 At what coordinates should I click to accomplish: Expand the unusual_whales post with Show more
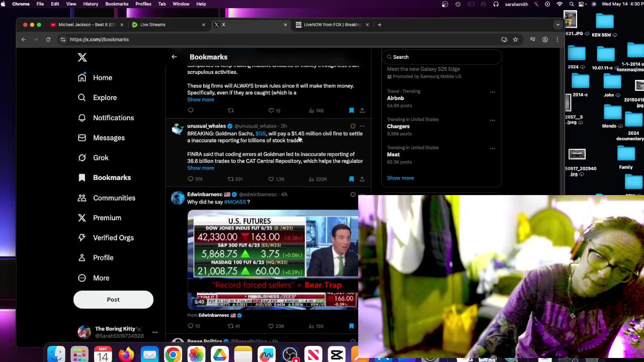201,168
